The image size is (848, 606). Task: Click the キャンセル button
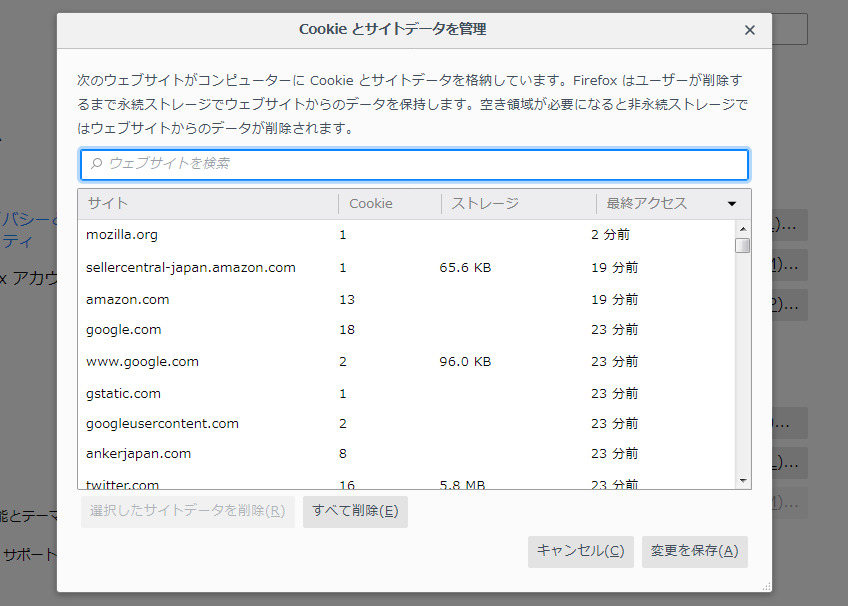coord(580,552)
